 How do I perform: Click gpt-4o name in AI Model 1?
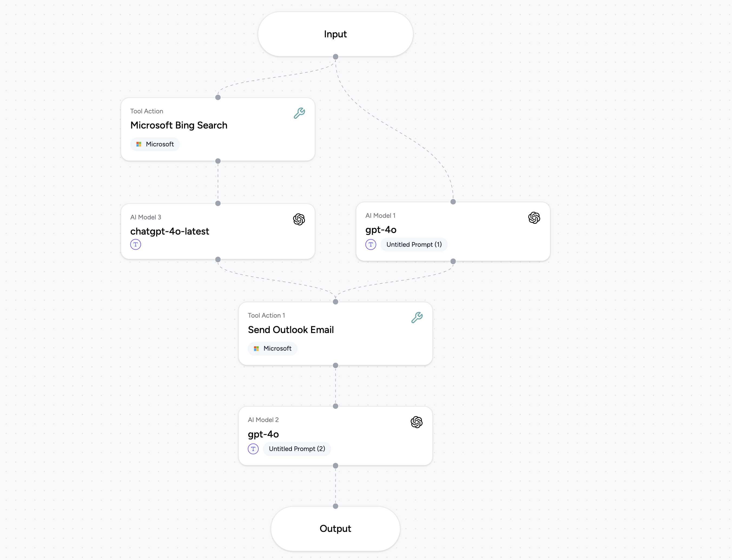pyautogui.click(x=381, y=230)
